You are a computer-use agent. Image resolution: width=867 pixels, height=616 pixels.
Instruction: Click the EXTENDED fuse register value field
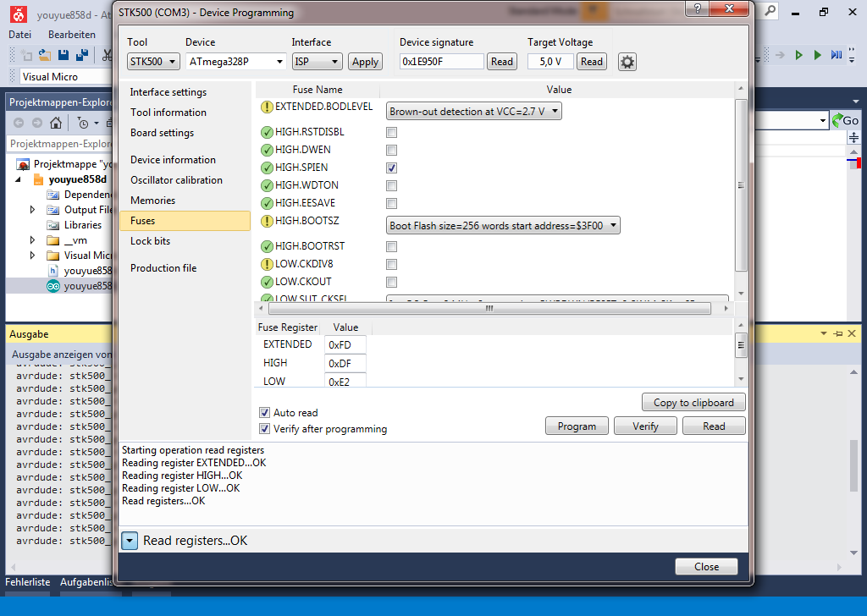tap(345, 344)
